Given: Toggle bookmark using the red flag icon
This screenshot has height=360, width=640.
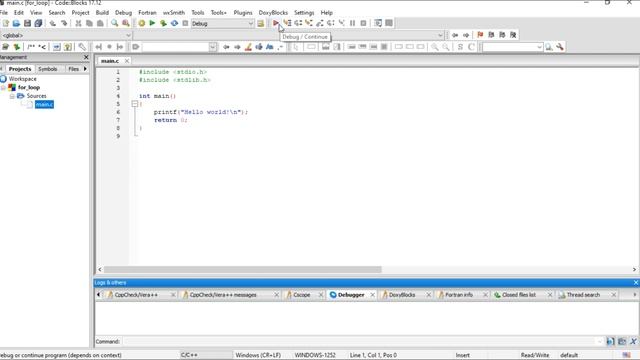Looking at the screenshot, I should (x=480, y=35).
